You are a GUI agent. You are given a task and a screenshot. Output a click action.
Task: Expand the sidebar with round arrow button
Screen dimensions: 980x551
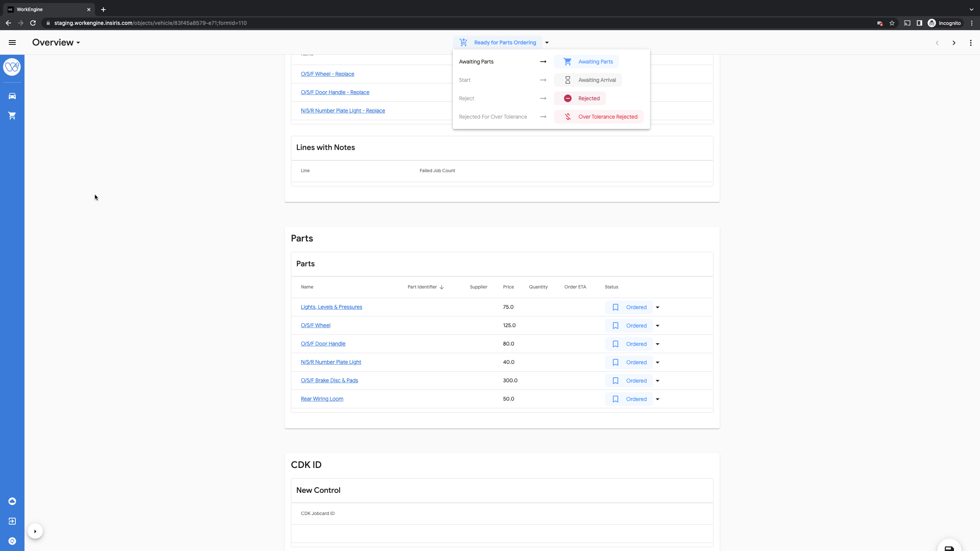point(35,531)
